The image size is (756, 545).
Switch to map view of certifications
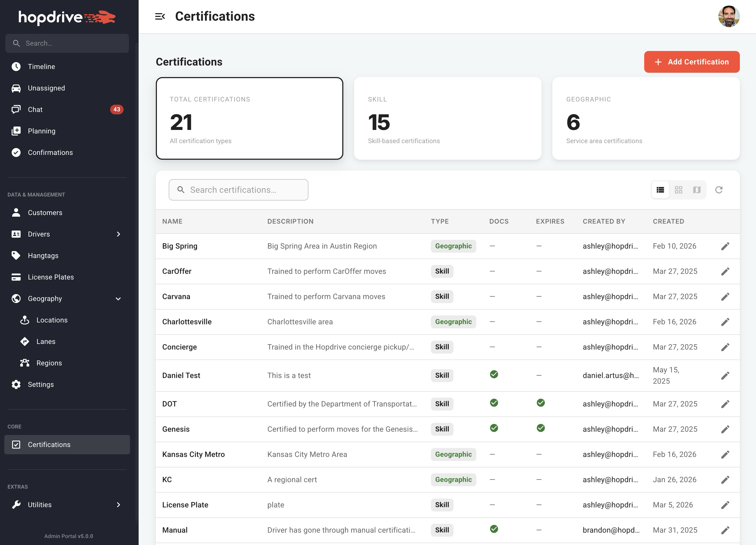[696, 190]
